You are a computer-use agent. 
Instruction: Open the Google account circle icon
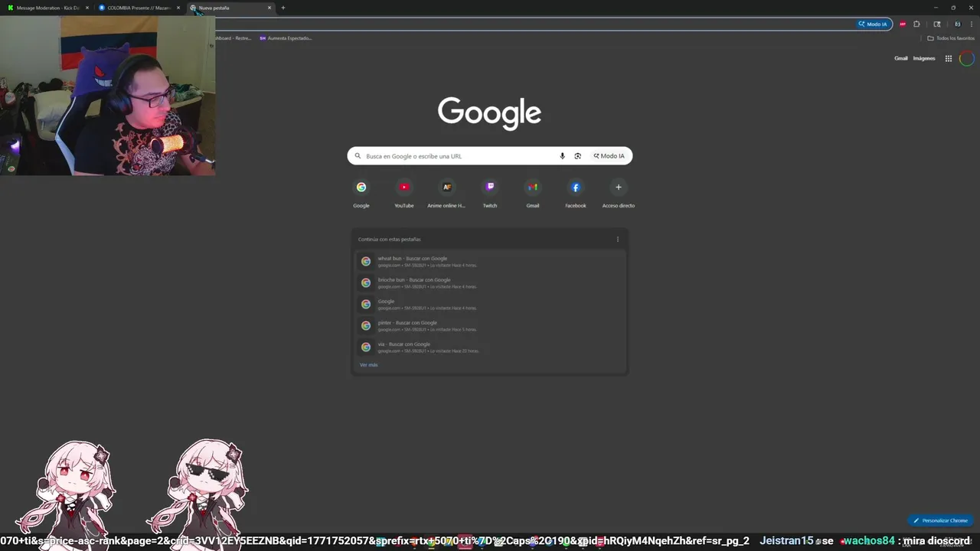(967, 58)
